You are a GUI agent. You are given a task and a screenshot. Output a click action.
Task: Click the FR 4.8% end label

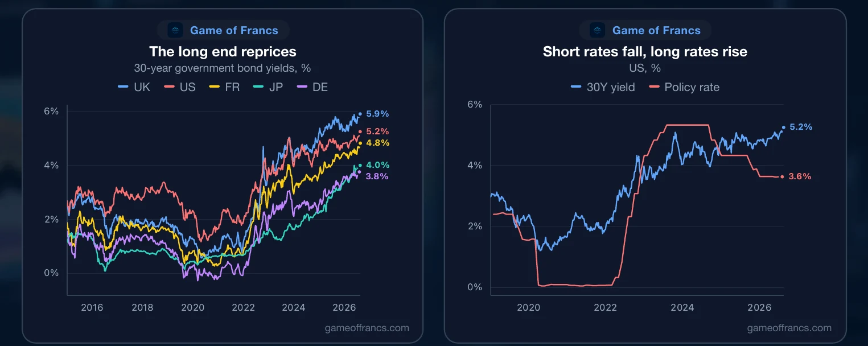pos(377,143)
